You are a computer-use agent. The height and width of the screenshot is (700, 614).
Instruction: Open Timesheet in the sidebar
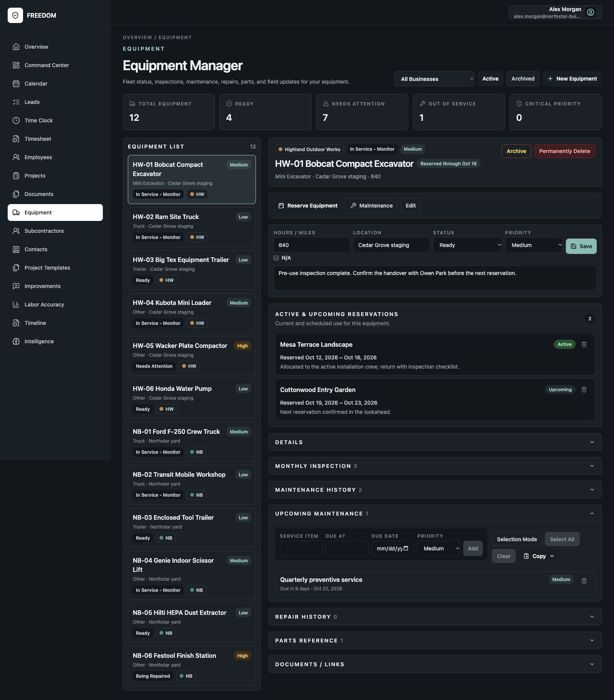pos(55,139)
